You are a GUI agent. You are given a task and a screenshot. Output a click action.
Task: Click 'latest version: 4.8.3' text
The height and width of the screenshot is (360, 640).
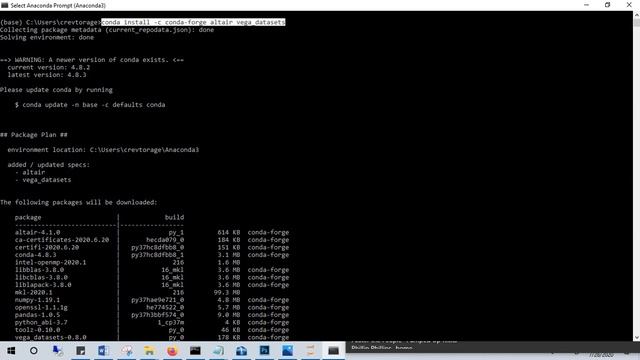pyautogui.click(x=47, y=75)
